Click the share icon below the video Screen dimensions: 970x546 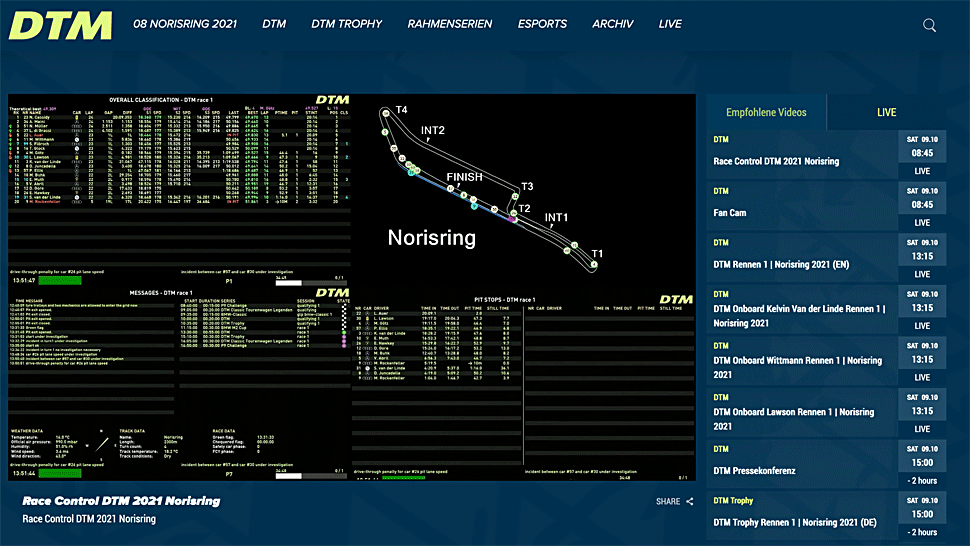pos(690,501)
